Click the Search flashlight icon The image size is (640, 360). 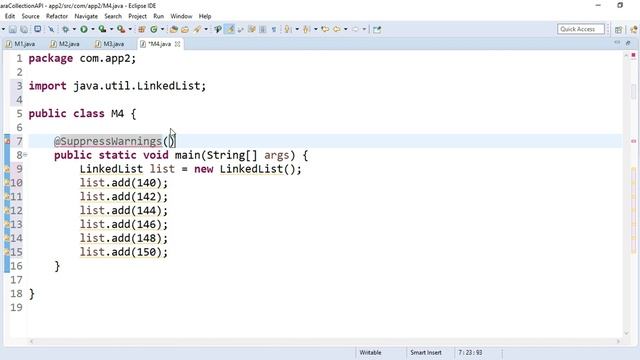pyautogui.click(x=198, y=29)
